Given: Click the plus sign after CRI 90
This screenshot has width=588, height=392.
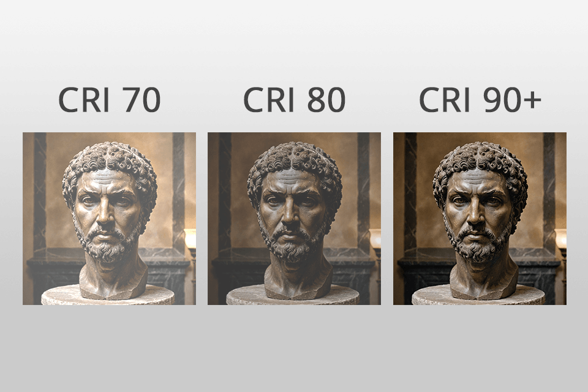Looking at the screenshot, I should (532, 100).
